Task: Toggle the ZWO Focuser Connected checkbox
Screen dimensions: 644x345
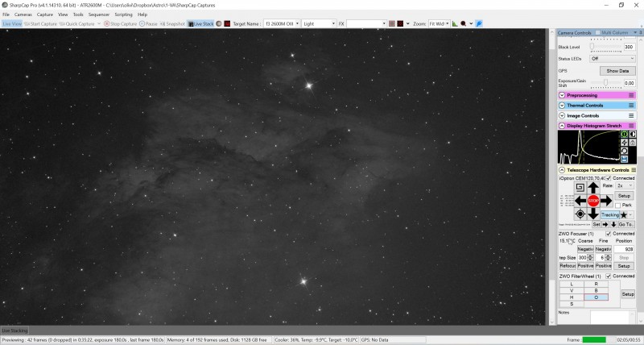Action: point(609,234)
